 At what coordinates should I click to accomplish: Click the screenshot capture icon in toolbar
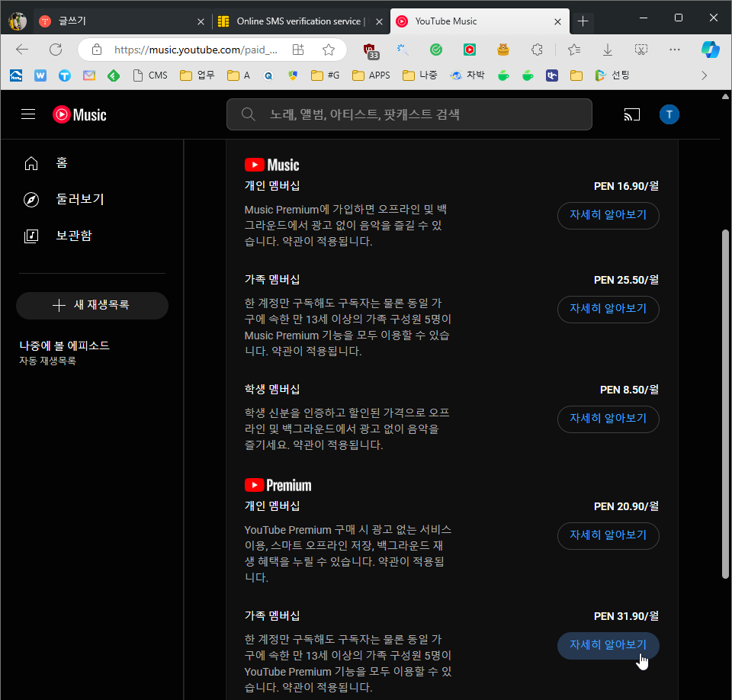[641, 50]
